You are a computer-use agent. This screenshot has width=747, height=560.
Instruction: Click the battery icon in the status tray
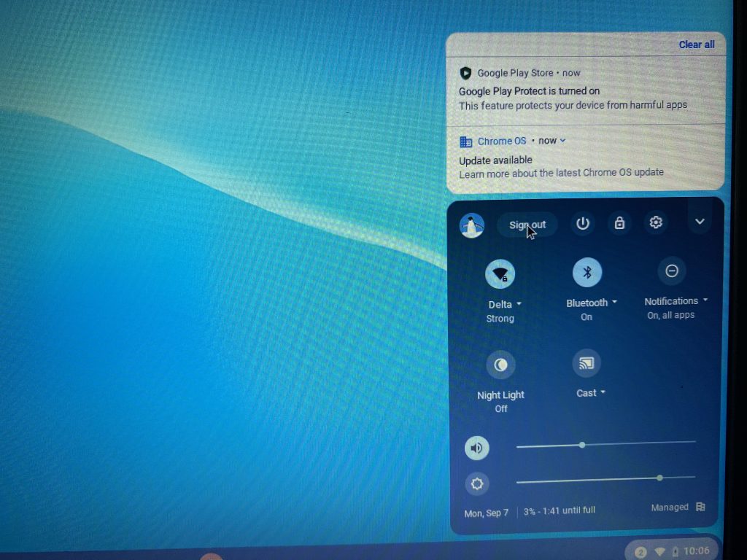[x=675, y=552]
